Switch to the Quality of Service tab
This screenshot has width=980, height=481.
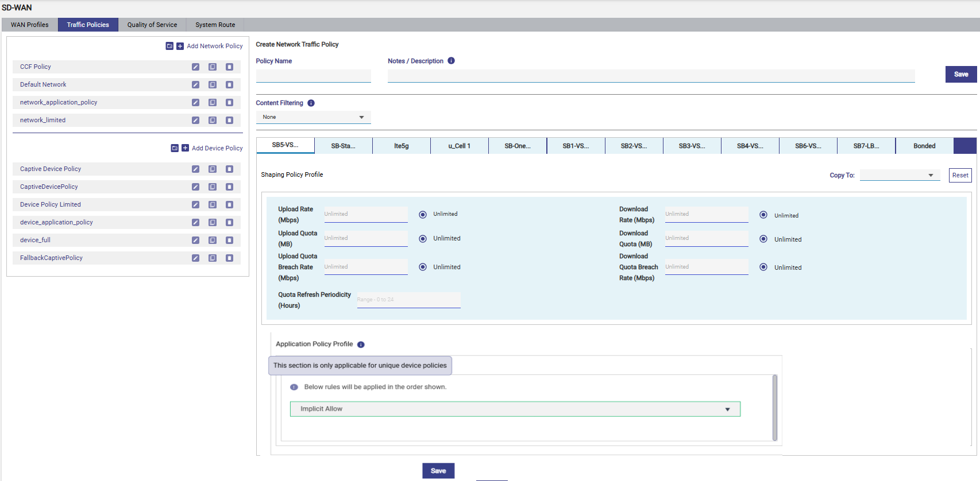(152, 25)
